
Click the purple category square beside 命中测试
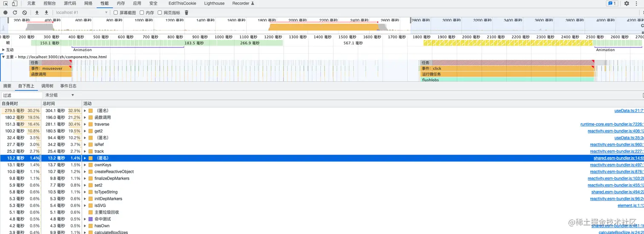(90, 219)
